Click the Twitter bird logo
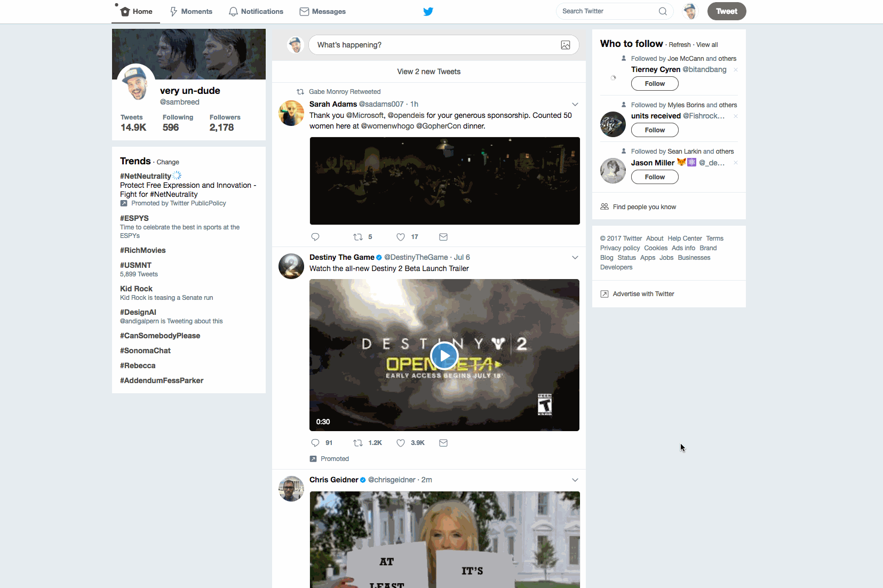The height and width of the screenshot is (588, 883). pyautogui.click(x=428, y=11)
